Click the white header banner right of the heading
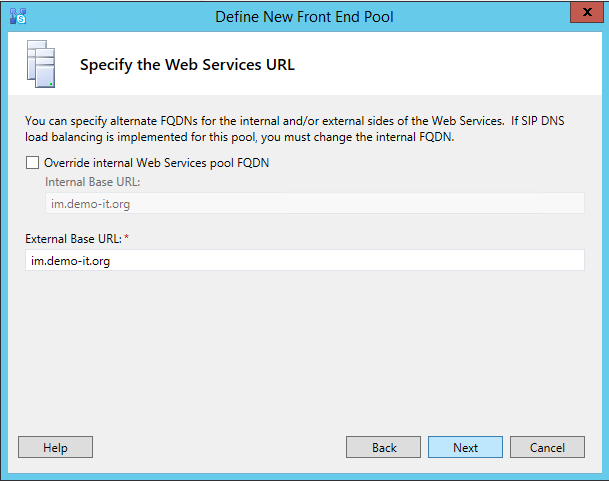609x481 pixels. 450,66
